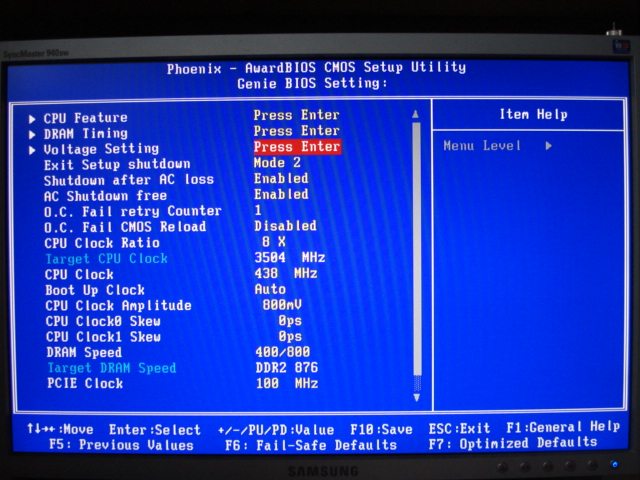The width and height of the screenshot is (640, 480).
Task: Select the PCIE Clock label
Action: (85, 384)
